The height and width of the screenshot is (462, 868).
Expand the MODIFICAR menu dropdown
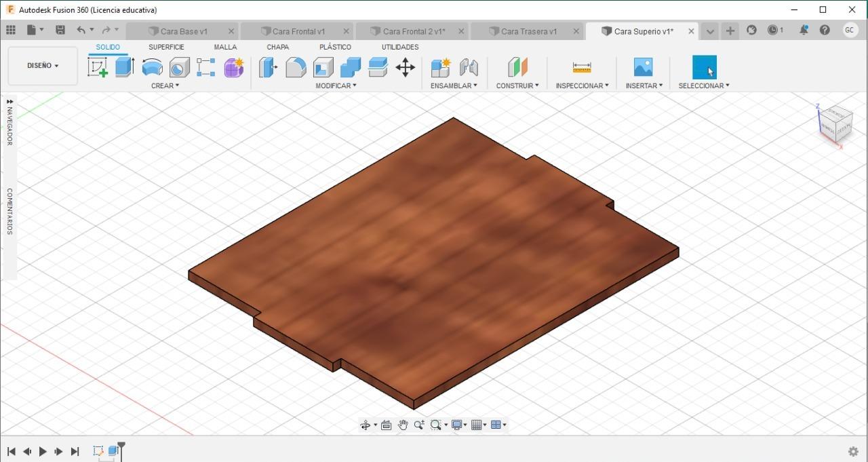(x=336, y=85)
